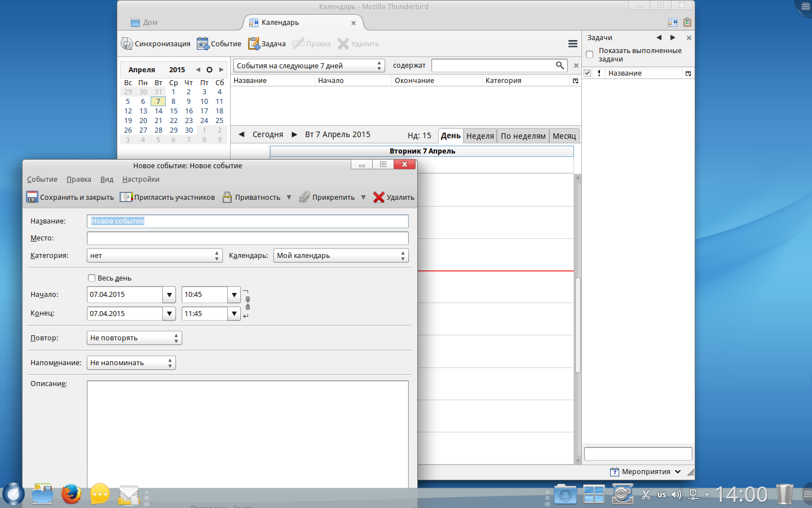
Task: Open the Category (Категория) dropdown in dialog
Action: pyautogui.click(x=155, y=256)
